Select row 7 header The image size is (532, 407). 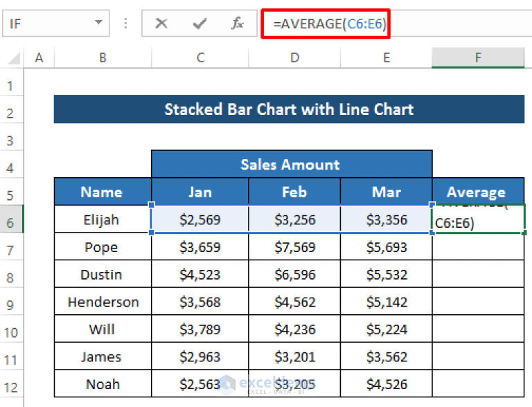click(12, 247)
